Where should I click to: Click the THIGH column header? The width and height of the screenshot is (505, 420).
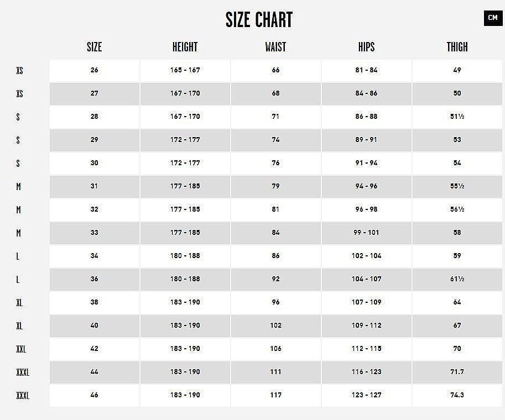(457, 47)
